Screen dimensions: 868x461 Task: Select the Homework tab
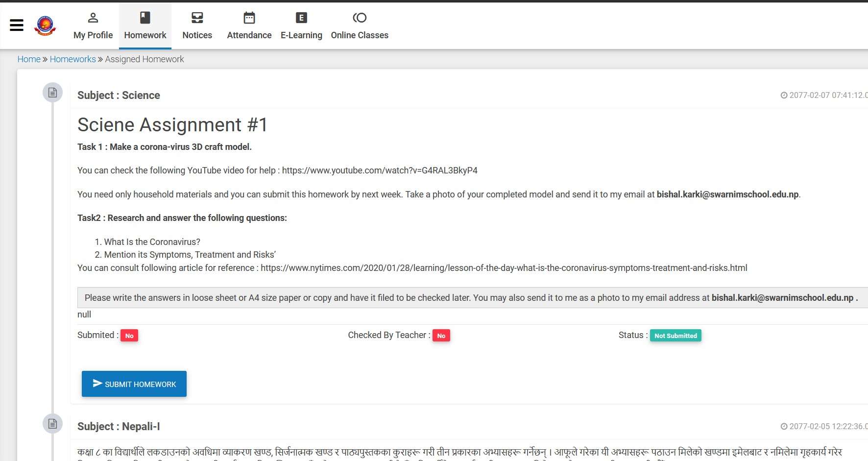coord(145,26)
